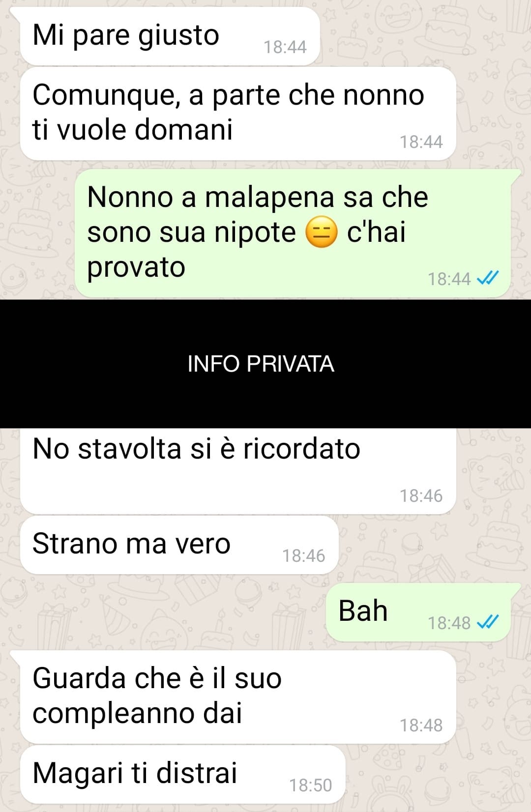Tap the 18:44 timestamp under 'ti vuole domani'
The width and height of the screenshot is (531, 812).
point(421,142)
